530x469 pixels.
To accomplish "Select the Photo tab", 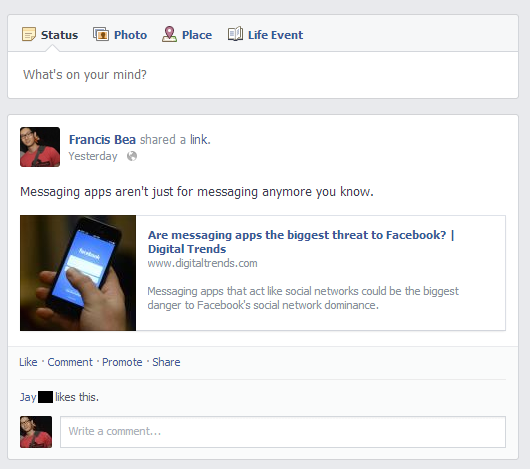I will [x=120, y=35].
